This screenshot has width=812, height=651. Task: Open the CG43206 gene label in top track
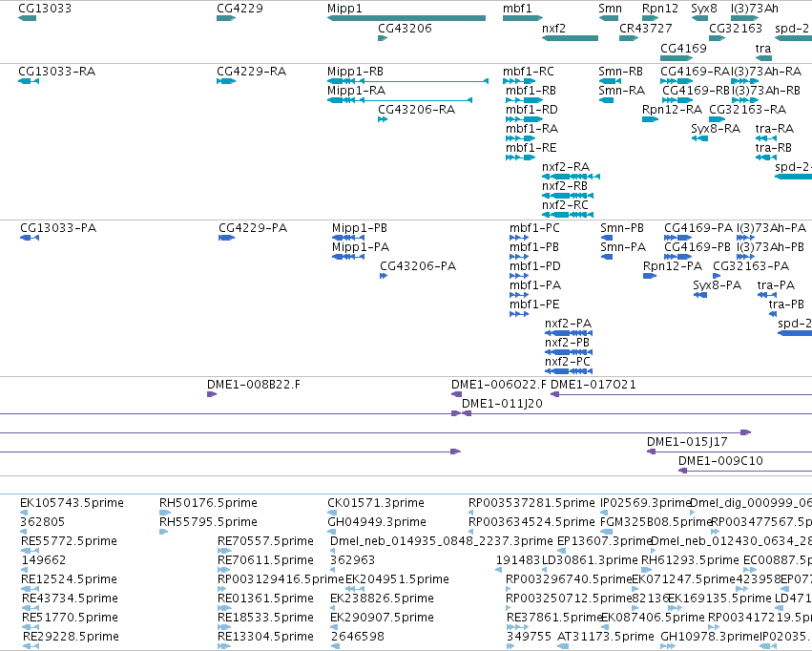click(405, 29)
